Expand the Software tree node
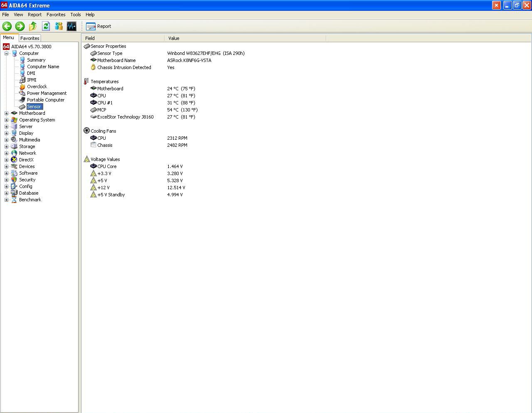 point(6,173)
